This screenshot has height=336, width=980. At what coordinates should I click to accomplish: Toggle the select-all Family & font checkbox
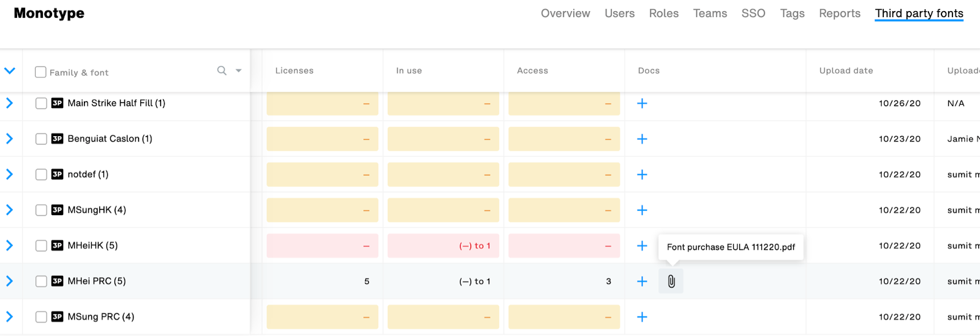click(41, 72)
